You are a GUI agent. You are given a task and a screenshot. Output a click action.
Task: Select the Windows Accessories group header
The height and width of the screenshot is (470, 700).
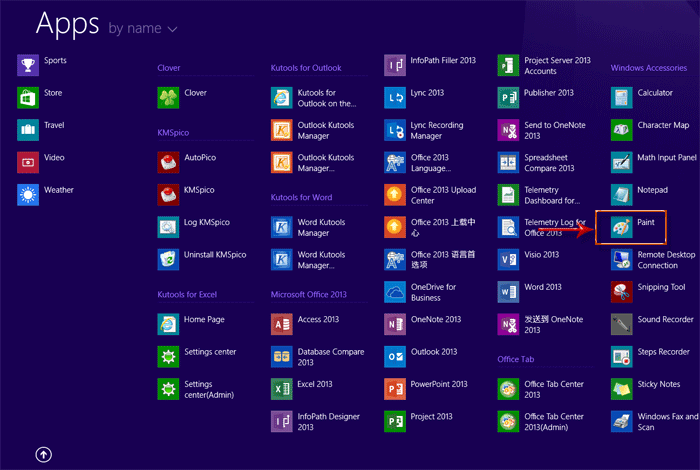pyautogui.click(x=648, y=68)
